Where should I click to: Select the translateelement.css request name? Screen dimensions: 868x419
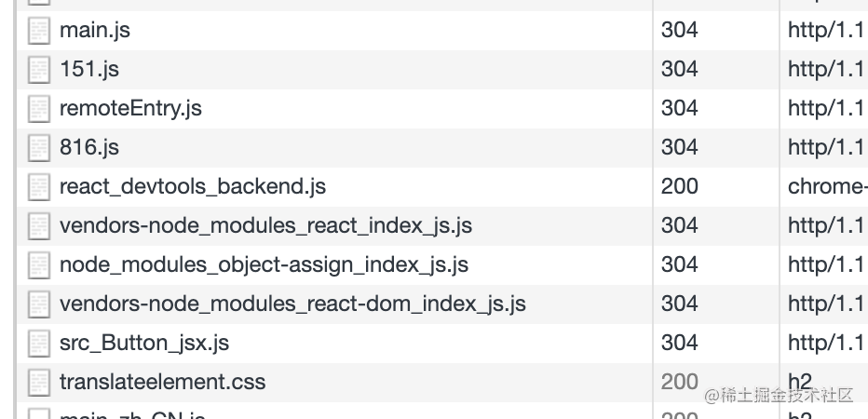coord(163,382)
